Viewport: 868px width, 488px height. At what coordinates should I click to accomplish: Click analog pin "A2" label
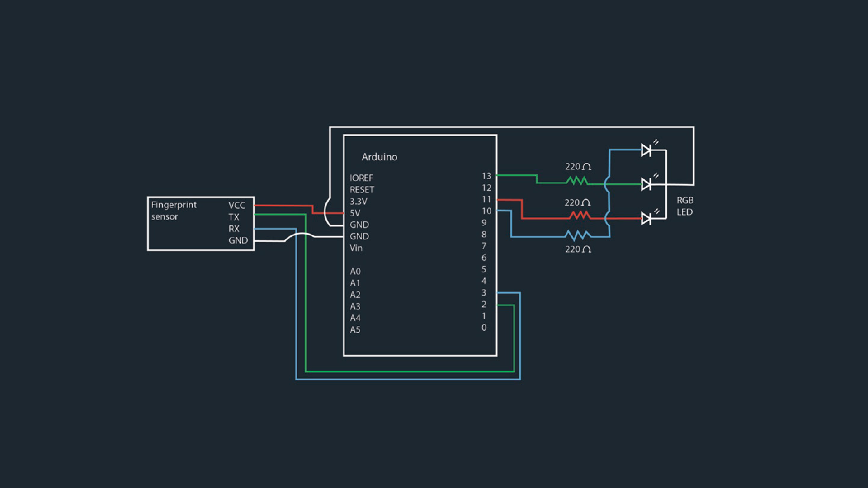click(x=355, y=295)
